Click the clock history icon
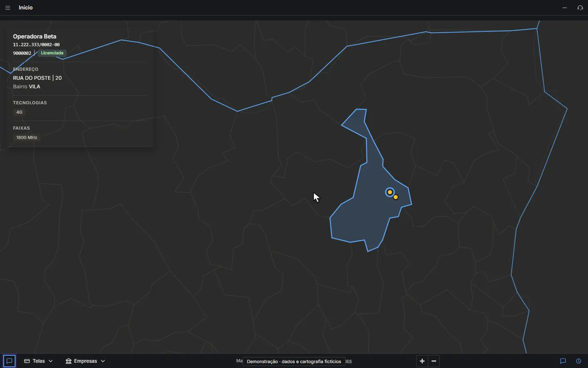This screenshot has height=368, width=588. click(579, 361)
